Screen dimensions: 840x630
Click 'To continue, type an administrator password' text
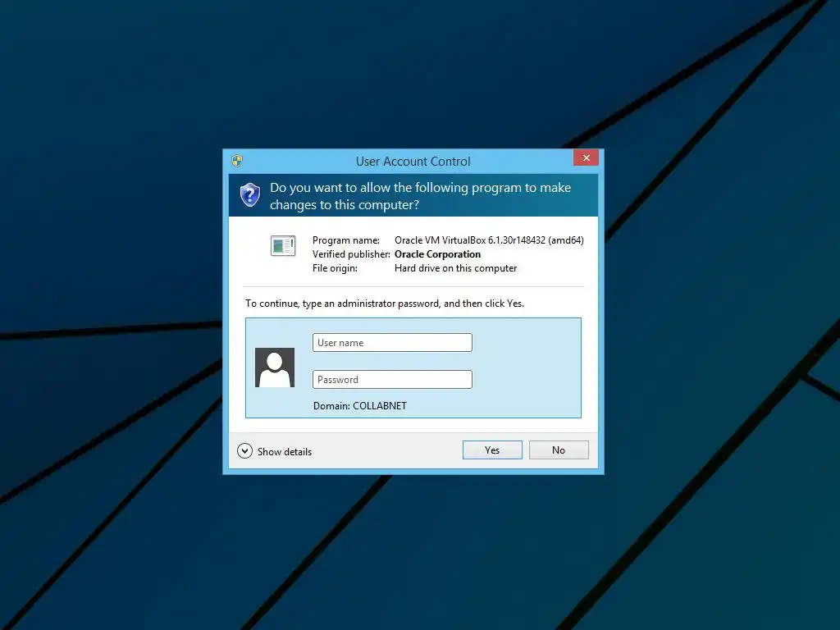point(385,304)
